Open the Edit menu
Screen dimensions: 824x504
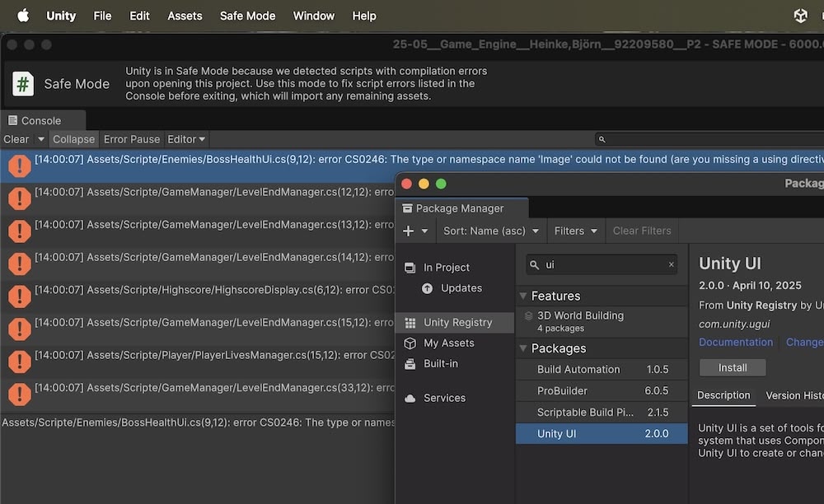pos(139,16)
